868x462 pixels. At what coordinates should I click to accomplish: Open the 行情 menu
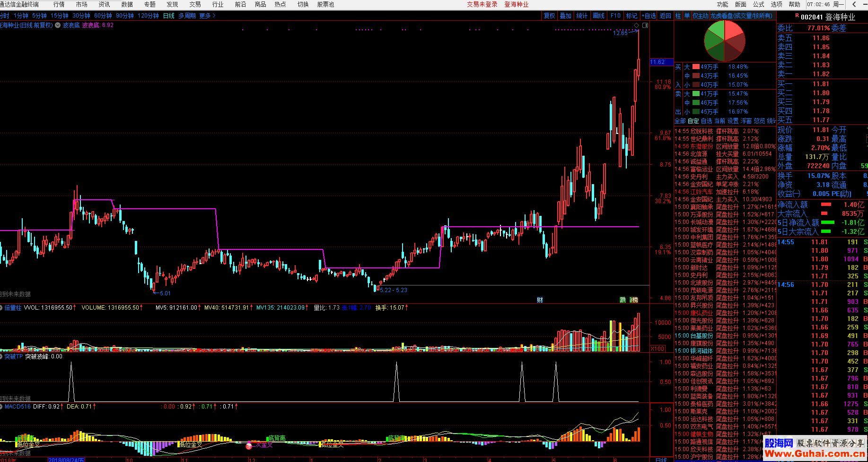pos(59,4)
